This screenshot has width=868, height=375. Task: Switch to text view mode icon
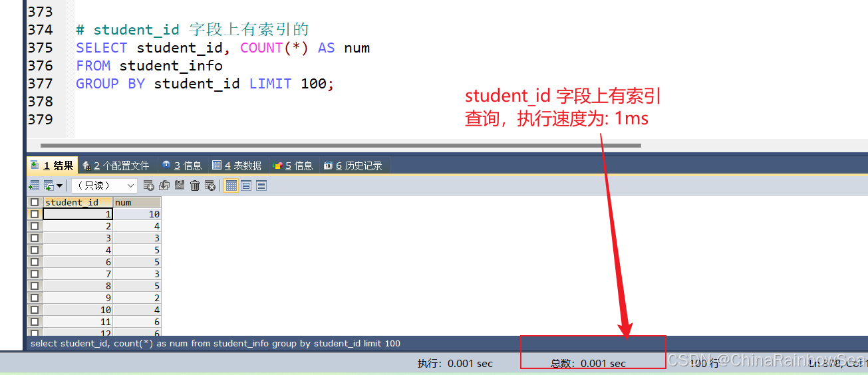tap(261, 186)
